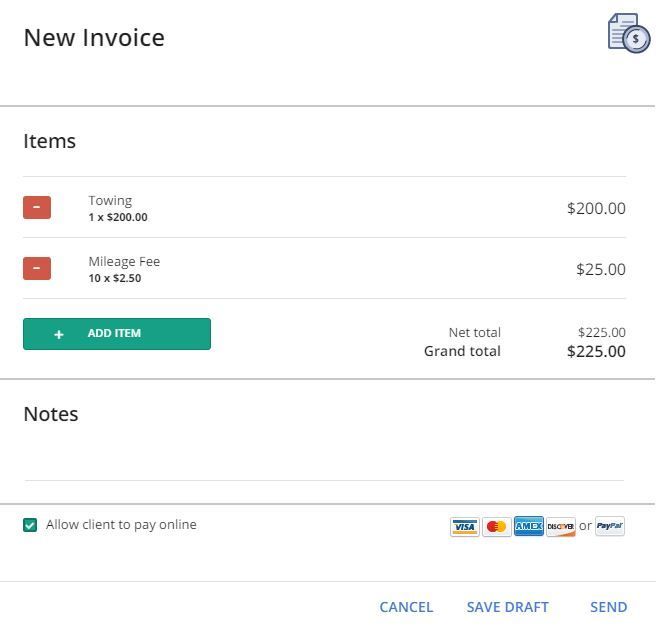The width and height of the screenshot is (656, 627).
Task: Click the Towing $200.00 amount
Action: tap(596, 208)
